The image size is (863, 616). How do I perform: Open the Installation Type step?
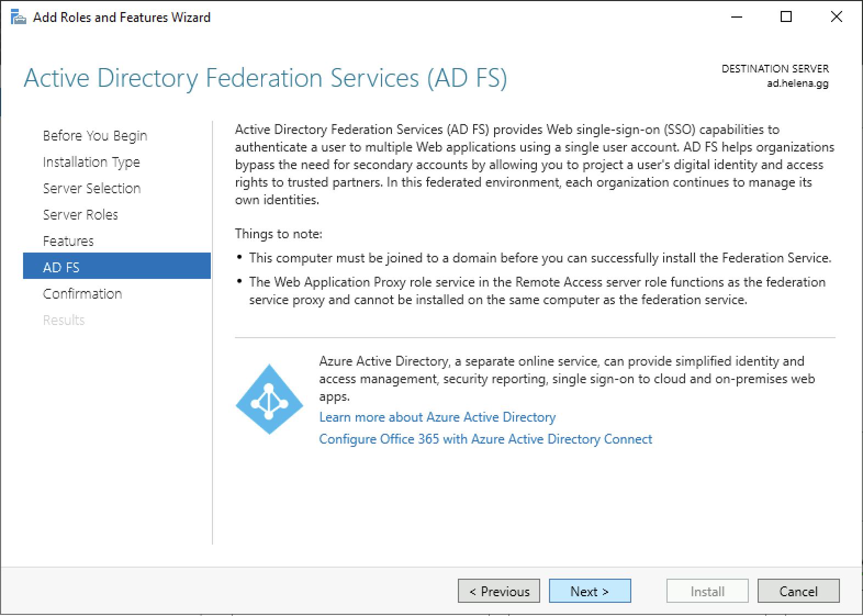tap(91, 162)
